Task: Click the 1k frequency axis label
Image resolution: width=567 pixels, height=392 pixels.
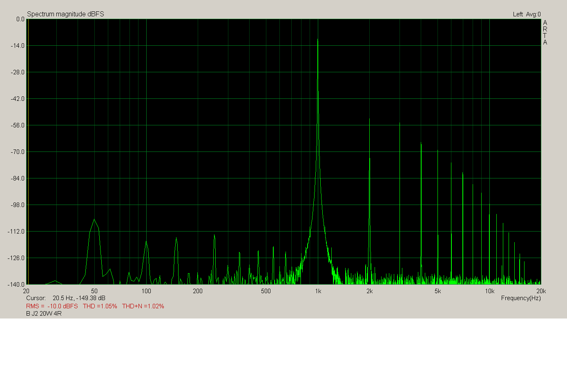Action: pyautogui.click(x=318, y=291)
